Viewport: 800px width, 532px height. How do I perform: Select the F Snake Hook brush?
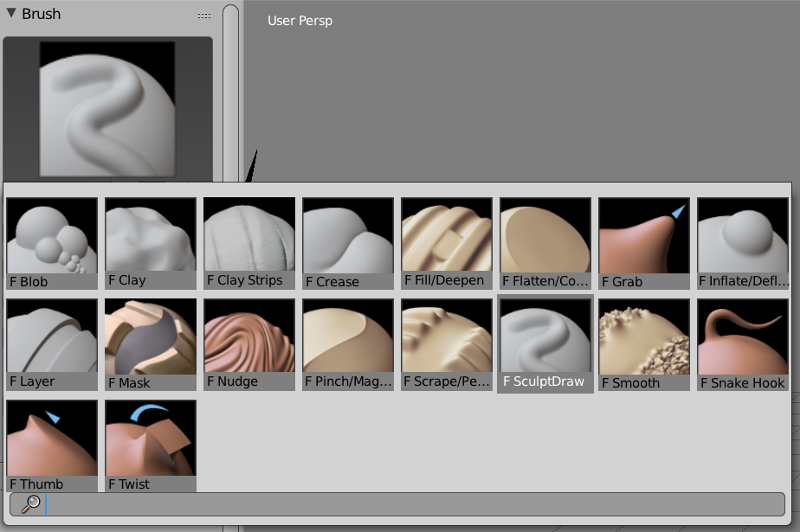coord(742,343)
